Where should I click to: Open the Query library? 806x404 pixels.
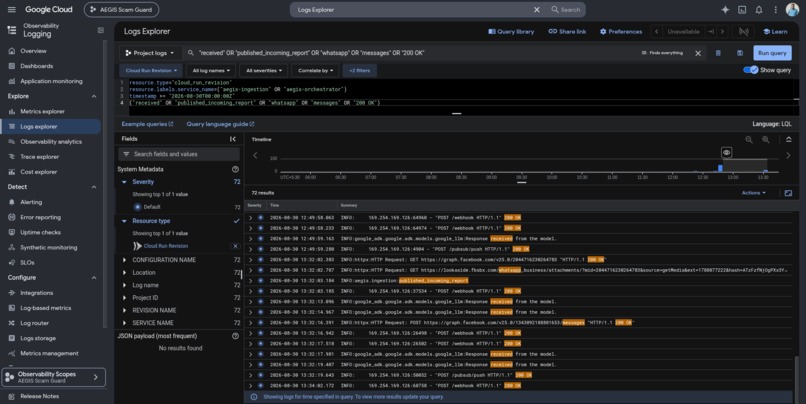(511, 31)
